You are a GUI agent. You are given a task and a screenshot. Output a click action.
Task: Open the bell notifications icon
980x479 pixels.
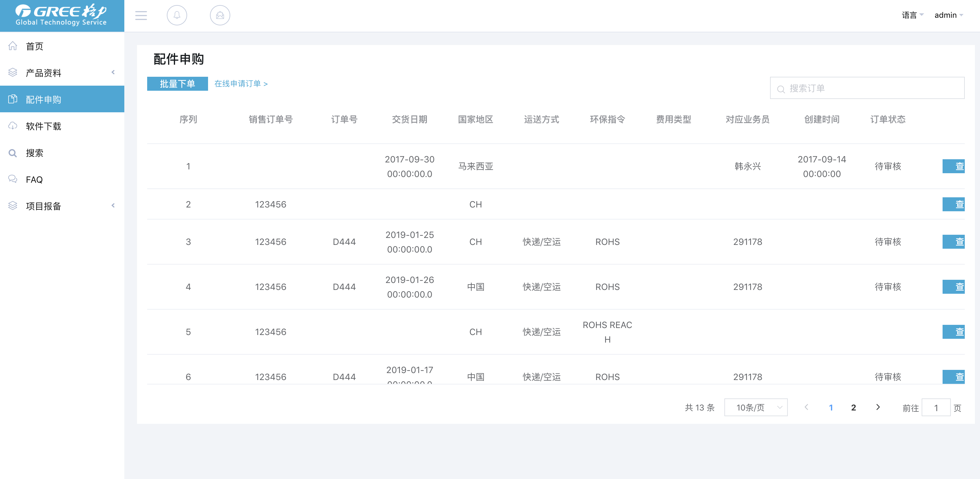177,16
